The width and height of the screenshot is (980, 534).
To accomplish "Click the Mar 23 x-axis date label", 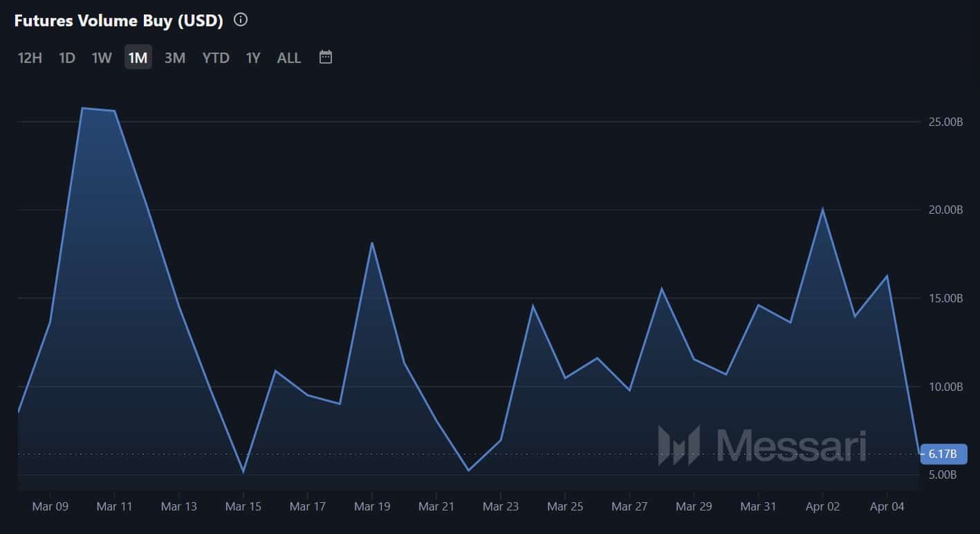I will [501, 507].
